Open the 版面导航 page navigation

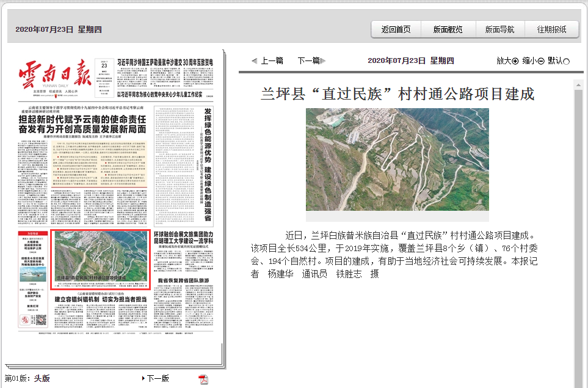499,29
